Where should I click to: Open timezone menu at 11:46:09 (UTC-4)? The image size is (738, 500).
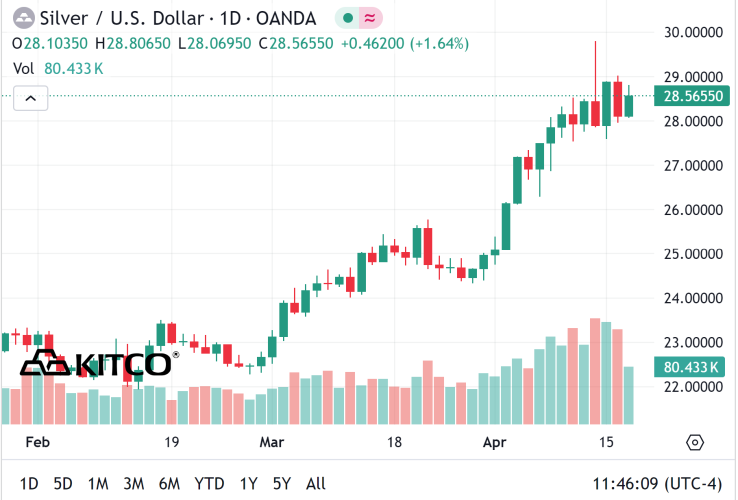point(657,484)
